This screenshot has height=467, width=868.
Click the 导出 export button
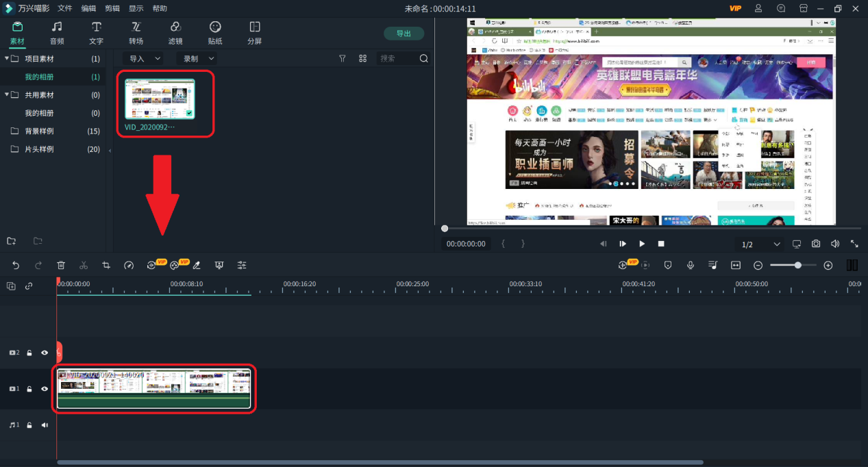point(404,34)
